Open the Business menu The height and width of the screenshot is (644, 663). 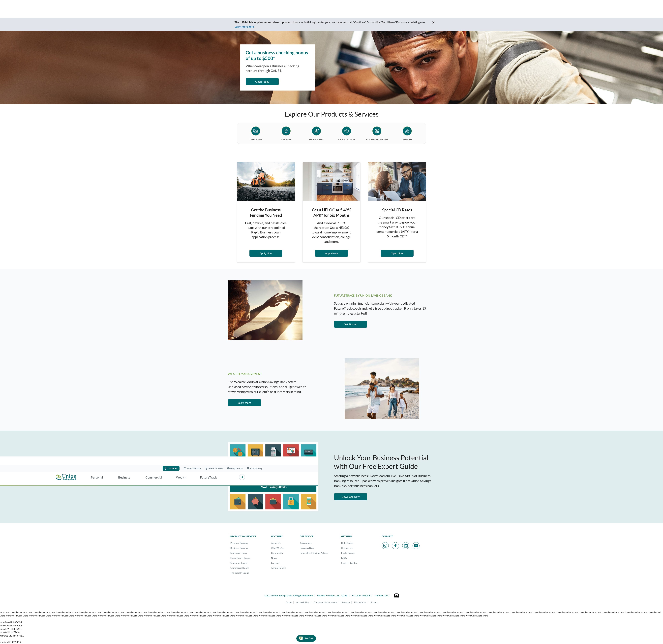124,478
